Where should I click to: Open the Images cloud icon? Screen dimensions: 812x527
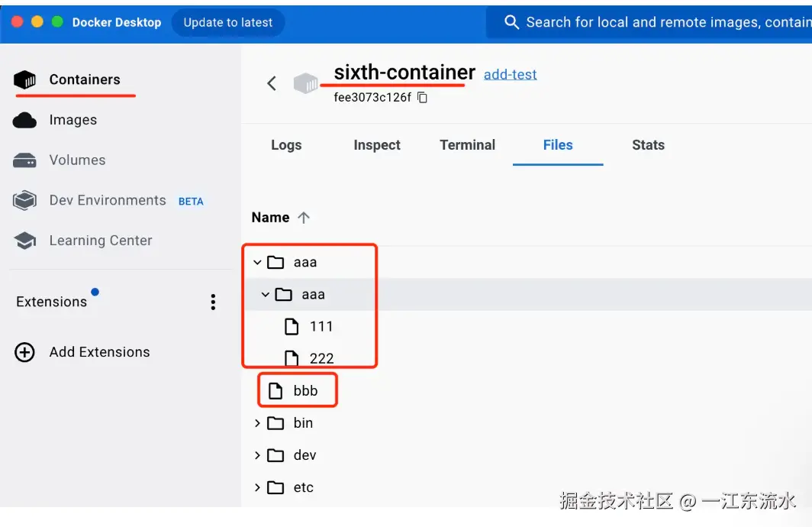tap(25, 120)
